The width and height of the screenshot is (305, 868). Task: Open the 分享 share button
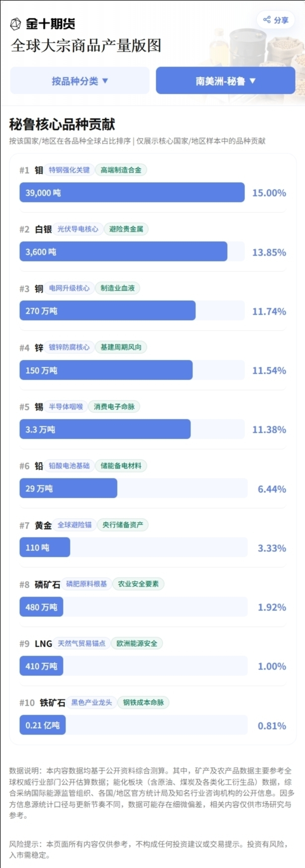[x=275, y=20]
